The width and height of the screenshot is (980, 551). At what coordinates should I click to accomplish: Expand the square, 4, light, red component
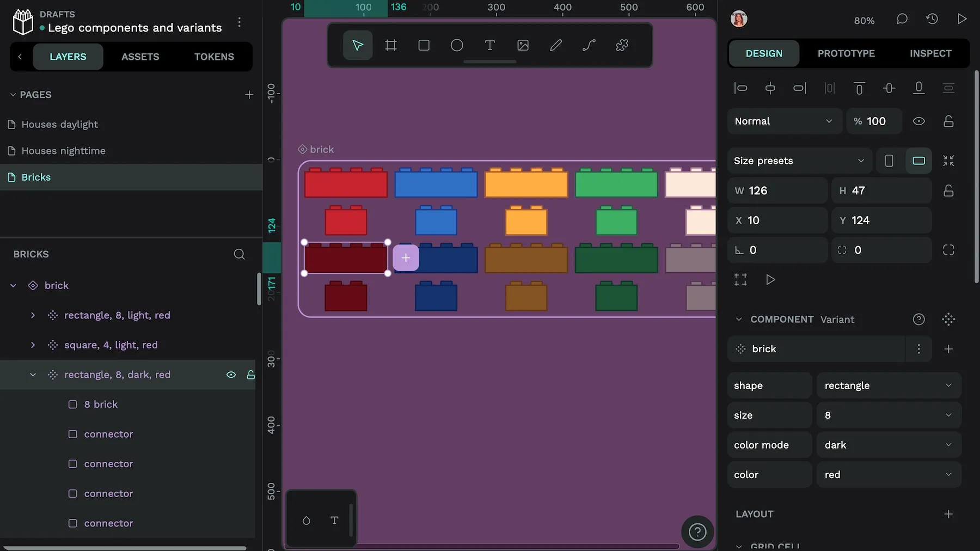click(x=33, y=345)
